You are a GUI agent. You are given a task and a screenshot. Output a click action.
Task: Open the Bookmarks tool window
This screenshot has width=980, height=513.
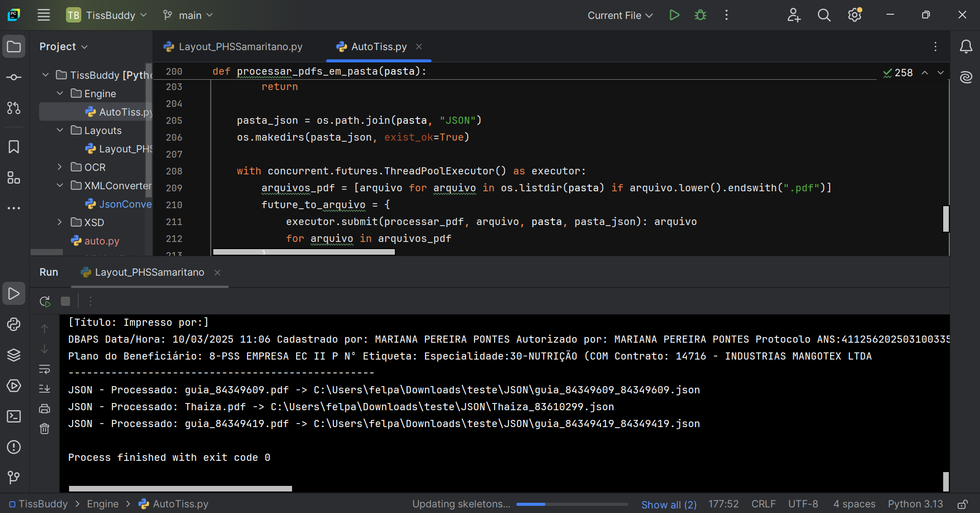[x=14, y=147]
